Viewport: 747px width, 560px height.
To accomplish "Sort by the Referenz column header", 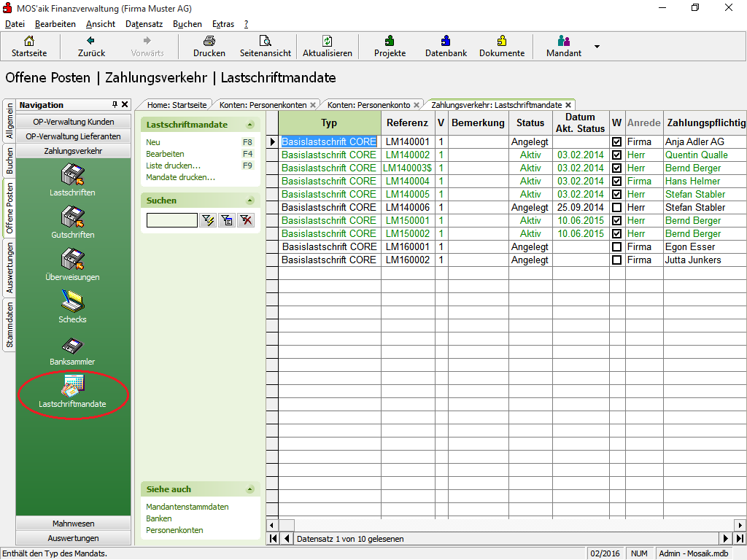I will pos(407,122).
